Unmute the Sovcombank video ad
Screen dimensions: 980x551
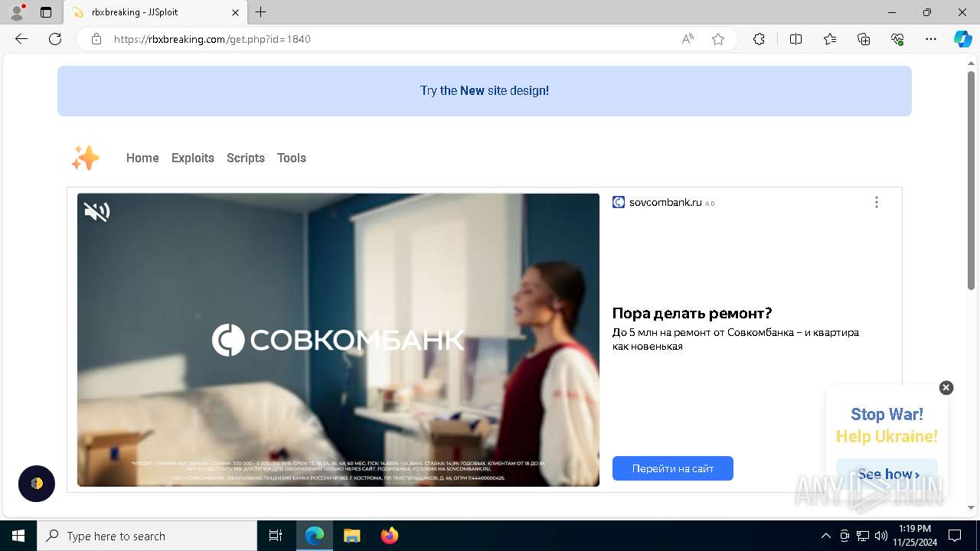coord(96,212)
